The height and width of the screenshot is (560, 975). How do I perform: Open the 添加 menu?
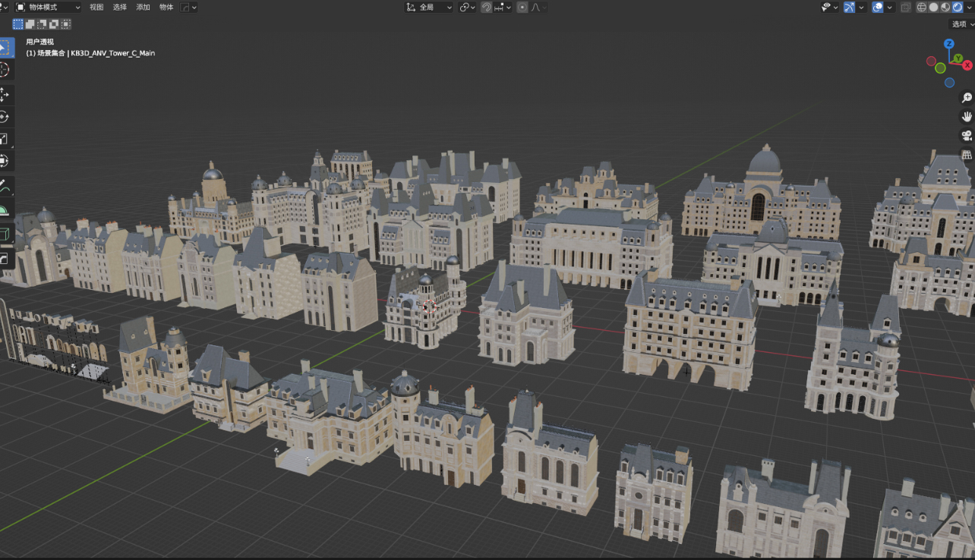[143, 7]
